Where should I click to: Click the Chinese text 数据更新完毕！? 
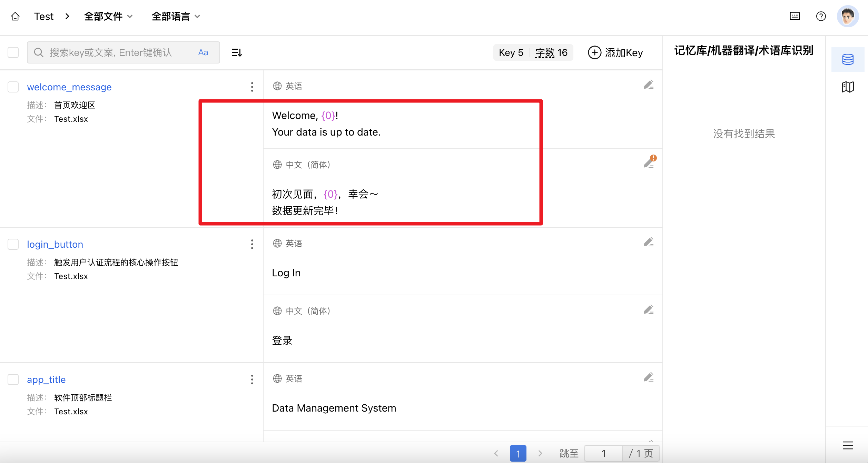click(306, 210)
